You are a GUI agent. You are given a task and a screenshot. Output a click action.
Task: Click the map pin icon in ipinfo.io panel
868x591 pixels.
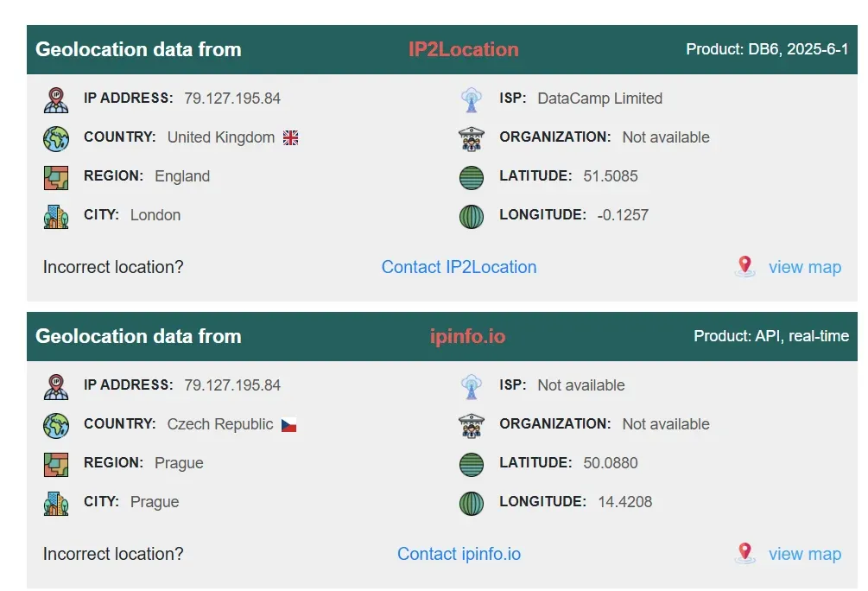tap(745, 553)
